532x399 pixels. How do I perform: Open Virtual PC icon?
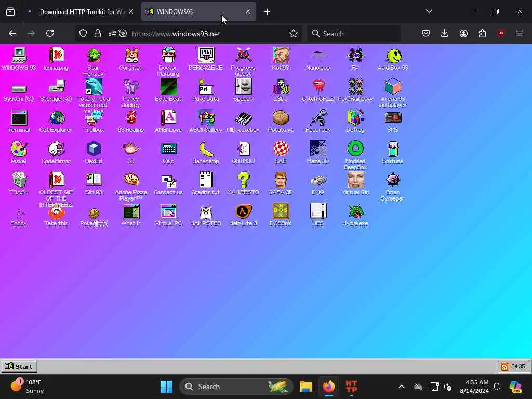click(168, 211)
